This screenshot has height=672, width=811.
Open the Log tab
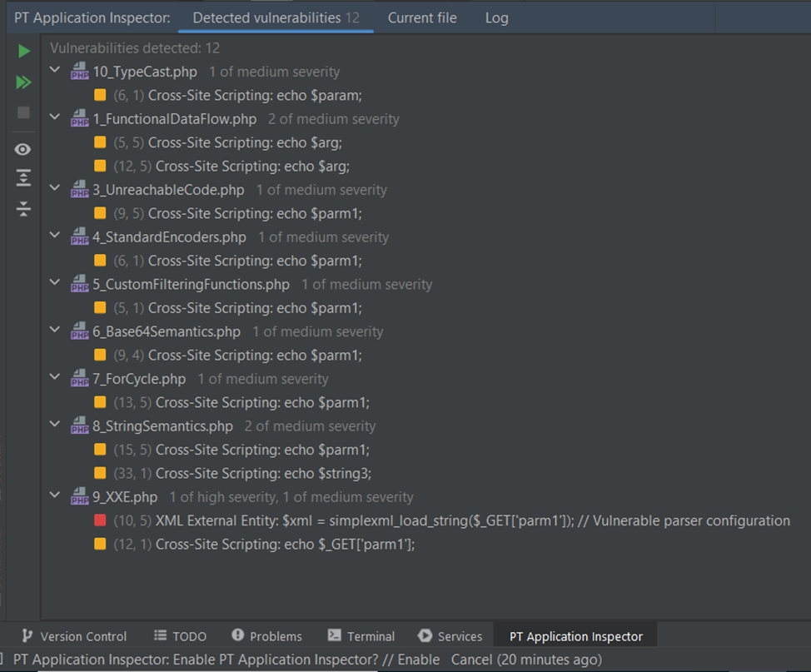496,18
